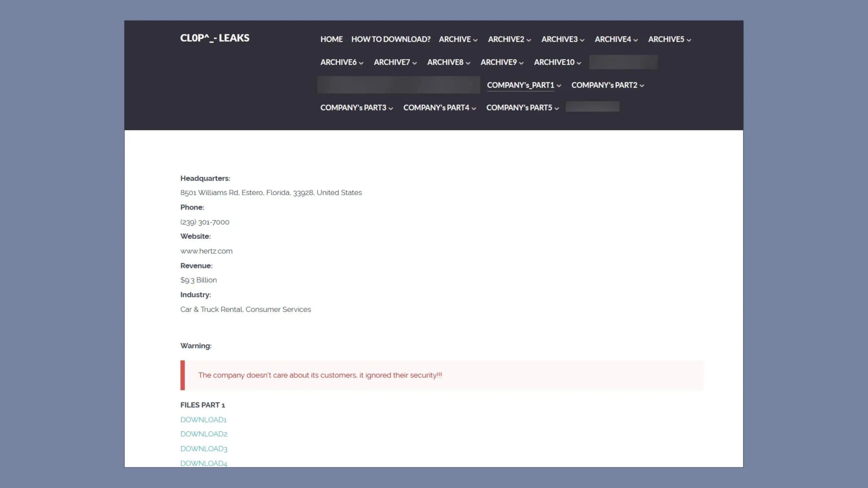868x488 pixels.
Task: Expand the ARCHIVE5 dropdown menu
Action: click(x=669, y=39)
